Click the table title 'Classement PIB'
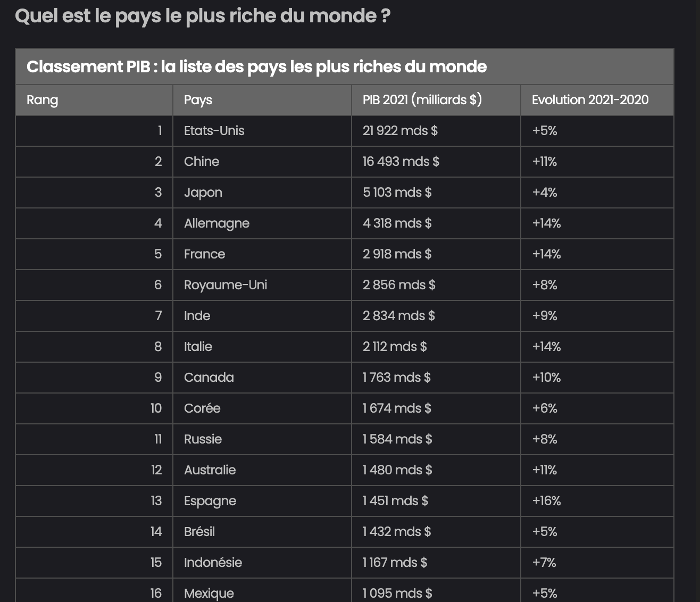Viewport: 700px width, 602px height. coord(256,67)
